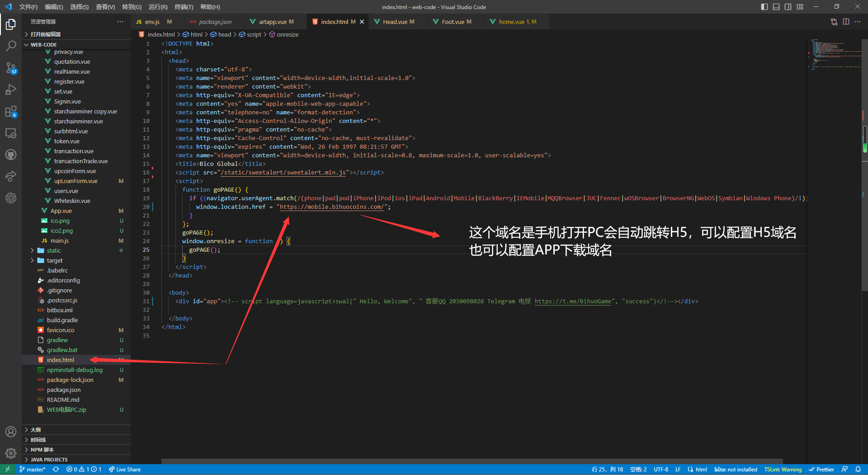Screen dimensions: 868x475
Task: Open the Run and Debug view
Action: pyautogui.click(x=11, y=89)
